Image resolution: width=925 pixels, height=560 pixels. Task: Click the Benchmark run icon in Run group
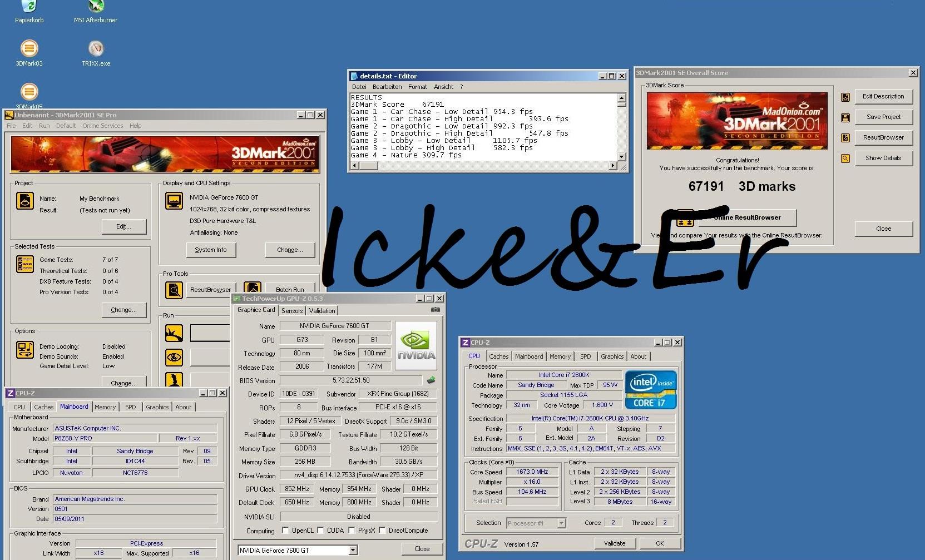click(x=174, y=333)
